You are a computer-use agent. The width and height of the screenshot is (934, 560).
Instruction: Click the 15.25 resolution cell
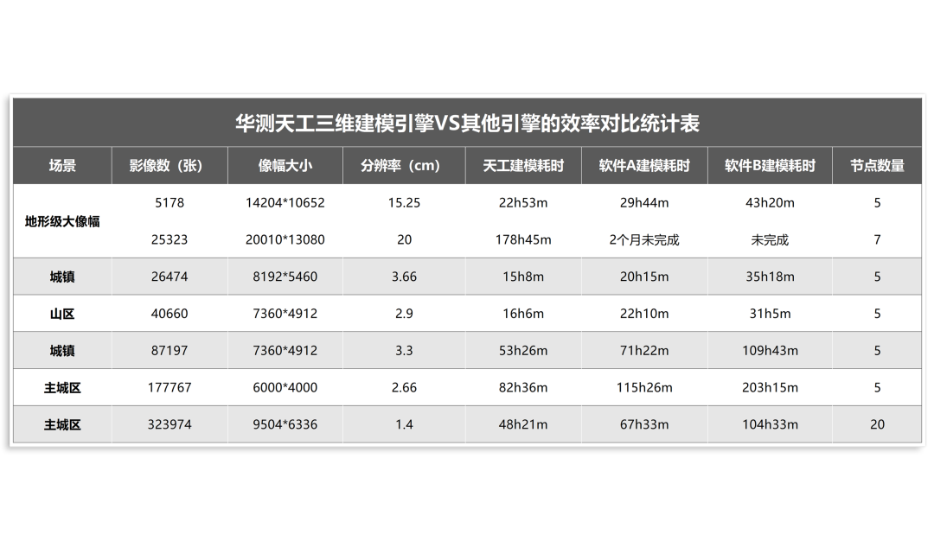point(404,203)
